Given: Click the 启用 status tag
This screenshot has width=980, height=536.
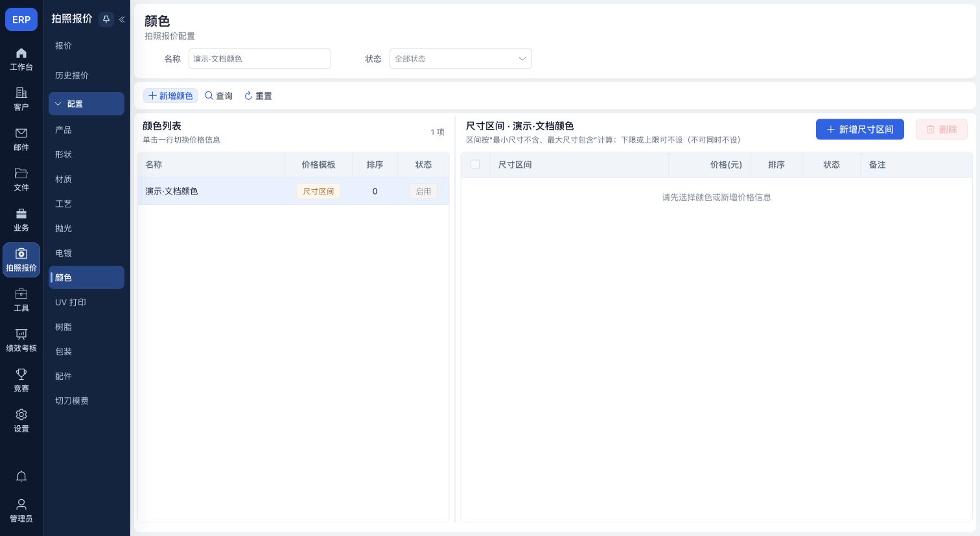Looking at the screenshot, I should [x=423, y=191].
